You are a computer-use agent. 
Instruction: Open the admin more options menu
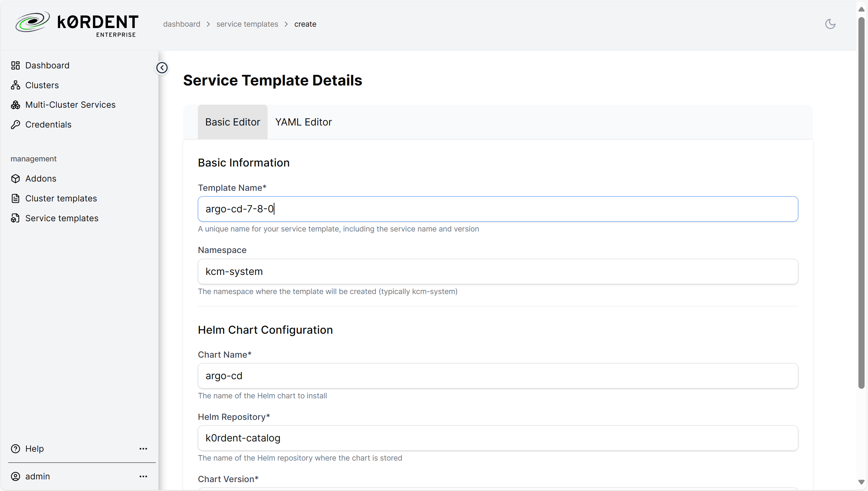coord(143,476)
